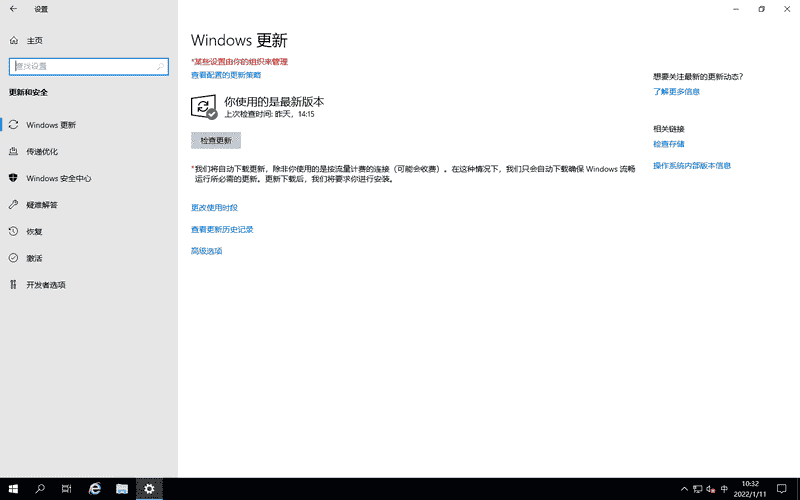Click the 相关链接 label
The width and height of the screenshot is (800, 500).
point(669,129)
